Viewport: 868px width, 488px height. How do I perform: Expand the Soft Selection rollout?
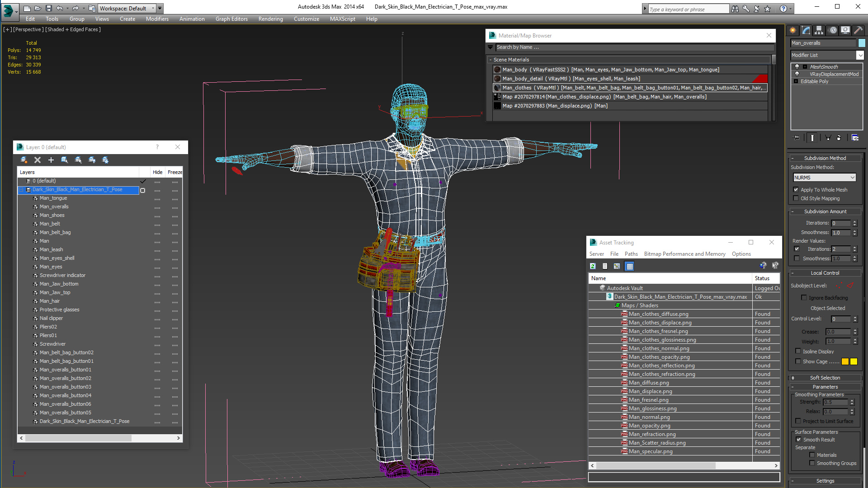point(825,378)
